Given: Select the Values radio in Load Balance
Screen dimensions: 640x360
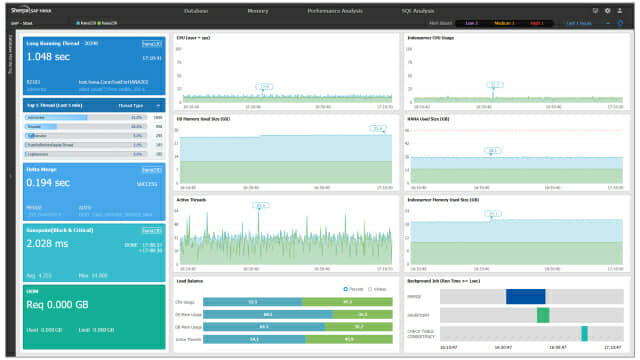Looking at the screenshot, I should click(370, 289).
